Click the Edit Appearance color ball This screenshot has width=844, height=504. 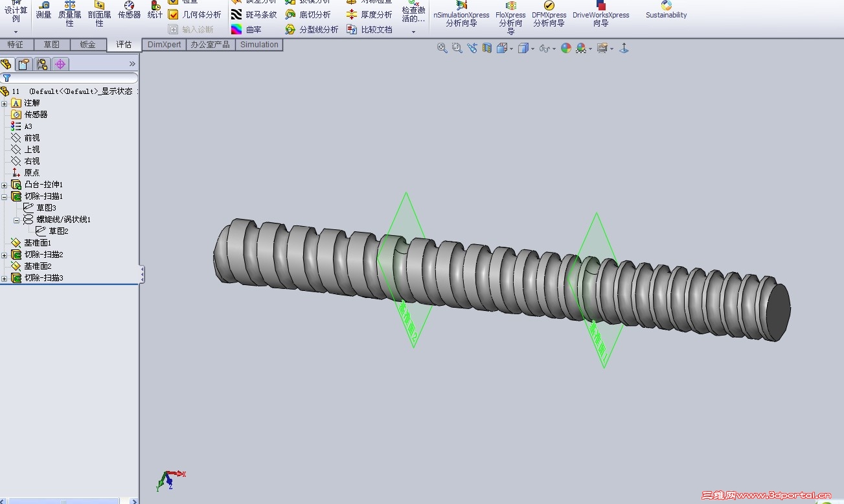click(x=566, y=48)
